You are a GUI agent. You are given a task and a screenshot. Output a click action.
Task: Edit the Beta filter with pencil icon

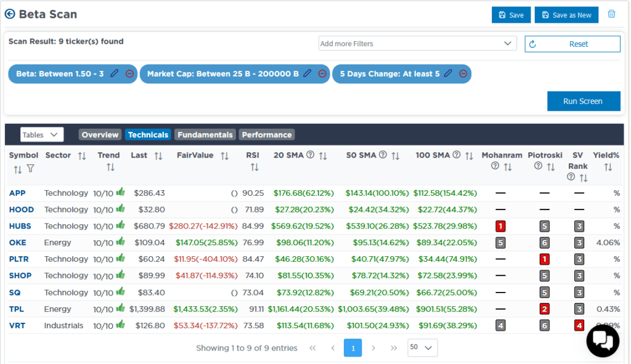114,73
